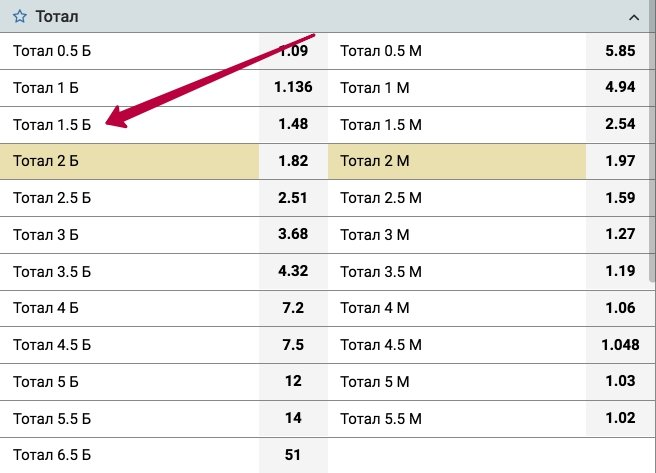Bet on Тотал 6.5 Б at 51
Image resolution: width=656 pixels, height=473 pixels.
(293, 455)
